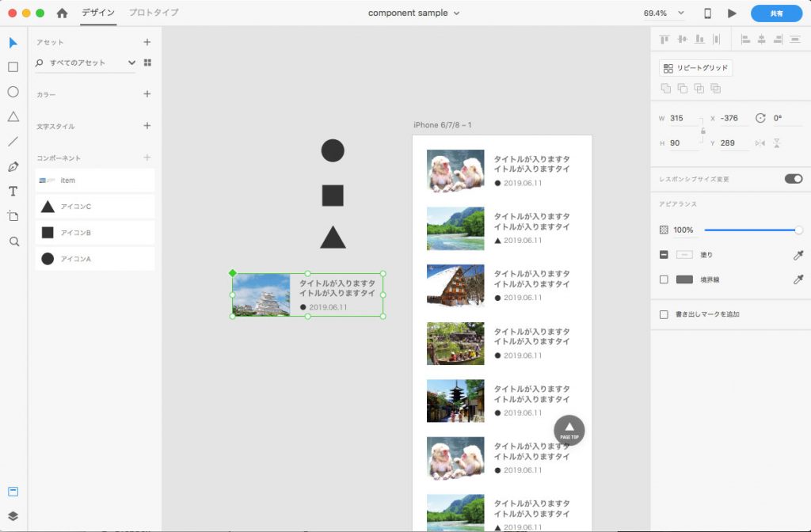Select the Artboard tool

click(13, 215)
